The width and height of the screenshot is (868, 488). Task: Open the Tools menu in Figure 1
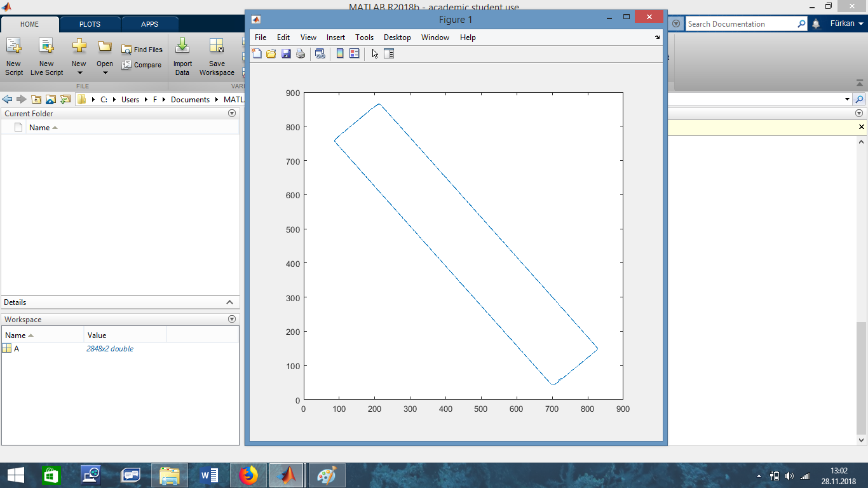[364, 37]
